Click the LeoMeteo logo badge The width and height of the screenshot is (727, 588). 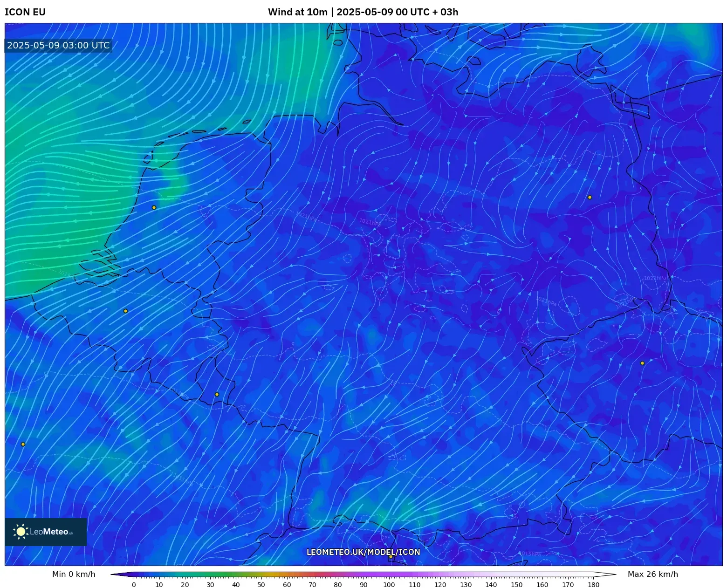pyautogui.click(x=46, y=532)
